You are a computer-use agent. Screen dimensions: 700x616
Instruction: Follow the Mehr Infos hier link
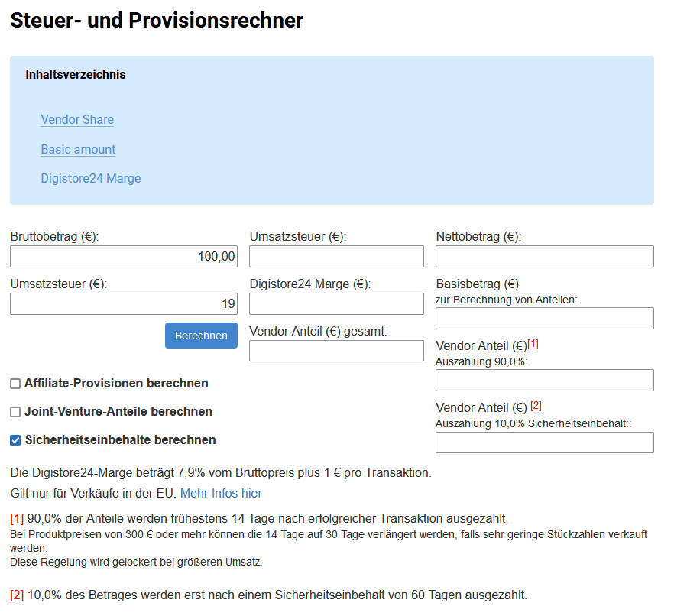[x=221, y=493]
